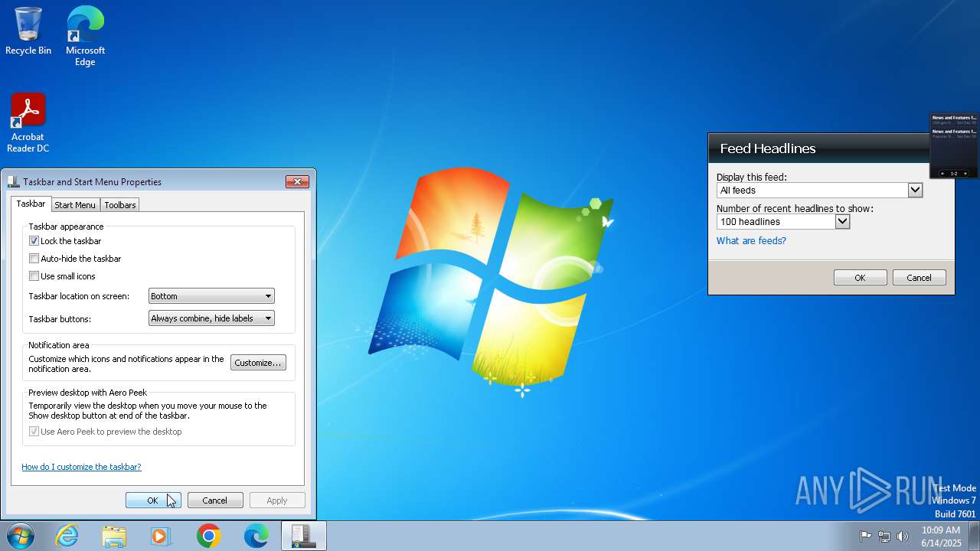Open the volume speaker tray icon
This screenshot has height=551, width=980.
pyautogui.click(x=903, y=536)
